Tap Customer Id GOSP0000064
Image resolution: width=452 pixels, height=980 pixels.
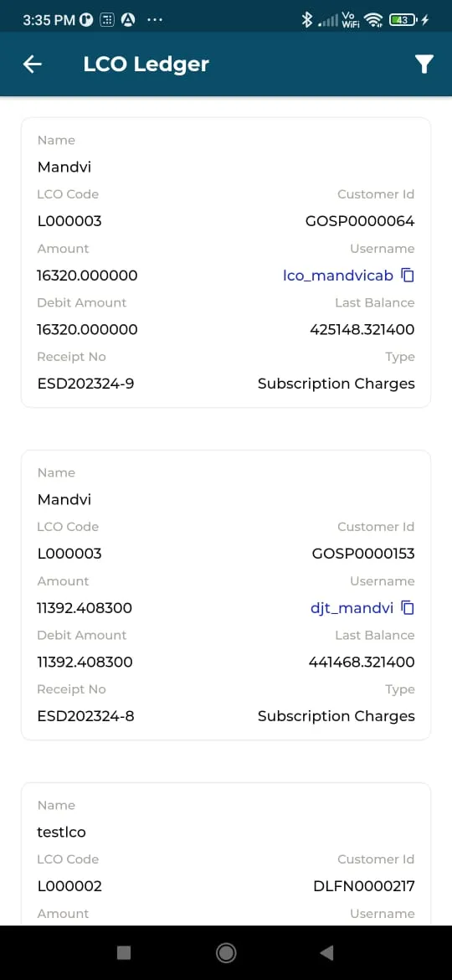pyautogui.click(x=360, y=221)
